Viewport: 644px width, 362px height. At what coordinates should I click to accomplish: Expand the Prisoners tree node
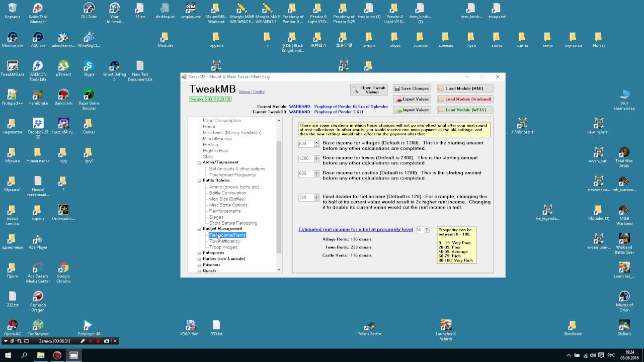199,265
